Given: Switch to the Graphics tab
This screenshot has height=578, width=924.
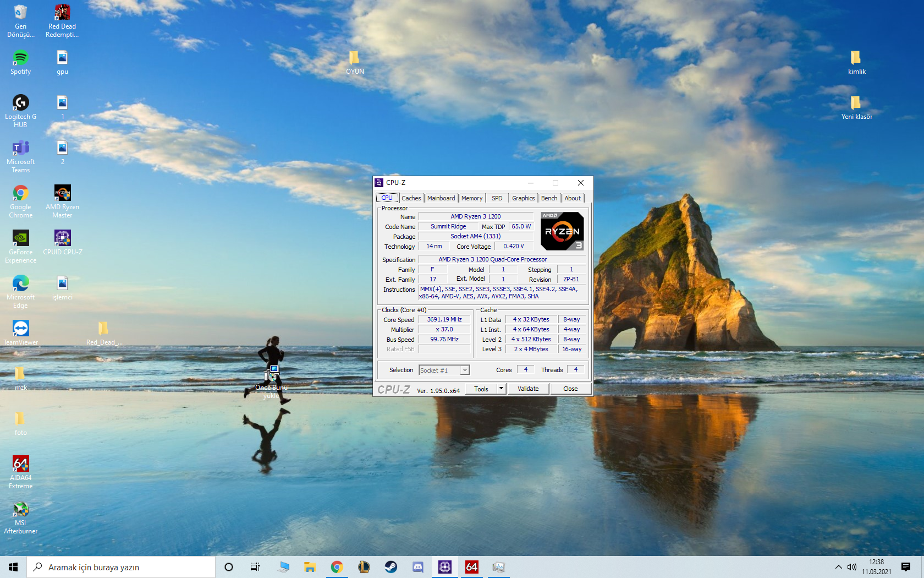Looking at the screenshot, I should tap(523, 198).
